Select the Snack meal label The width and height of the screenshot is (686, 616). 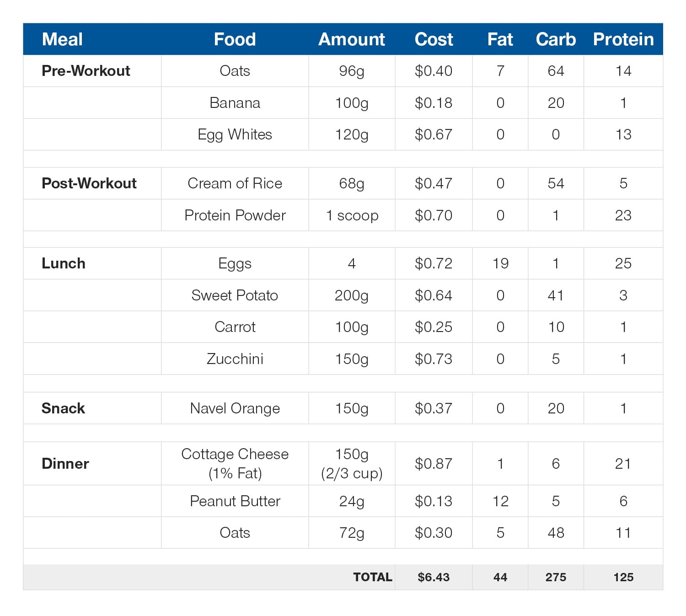tap(64, 408)
